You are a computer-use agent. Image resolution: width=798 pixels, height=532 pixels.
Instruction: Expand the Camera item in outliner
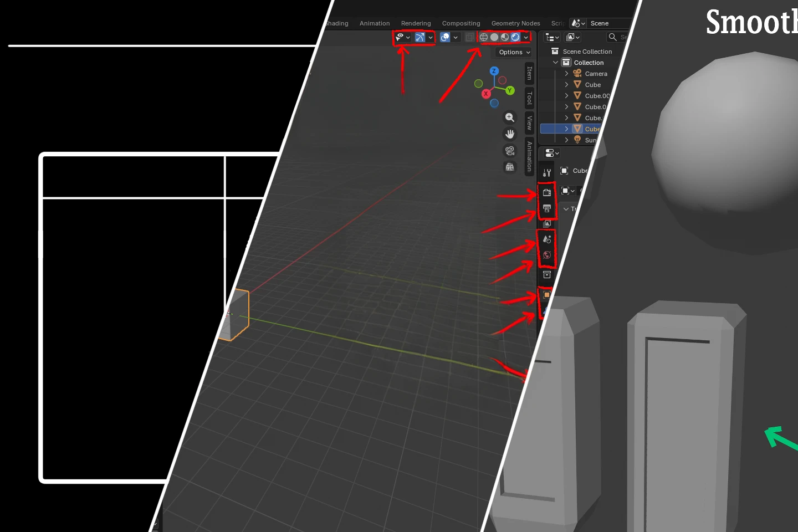pos(566,74)
